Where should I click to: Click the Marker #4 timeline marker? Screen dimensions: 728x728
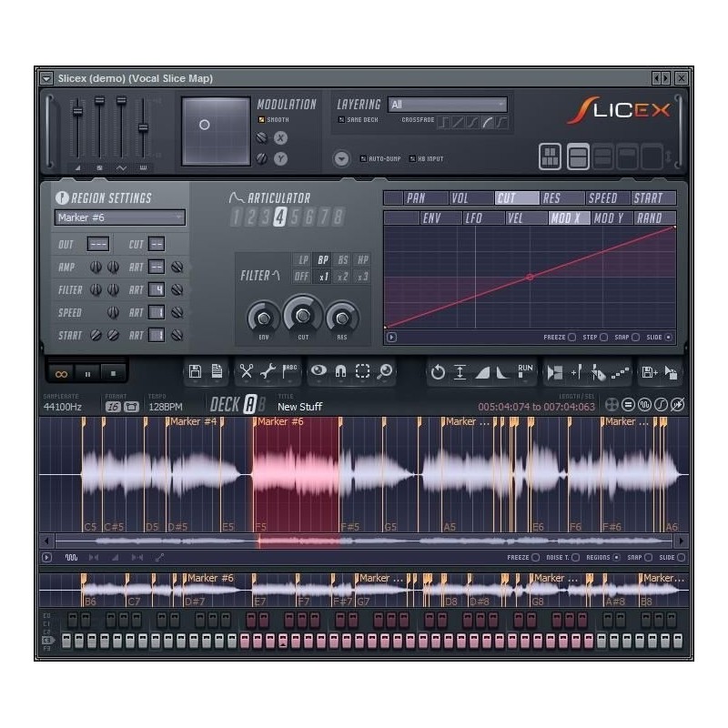182,421
